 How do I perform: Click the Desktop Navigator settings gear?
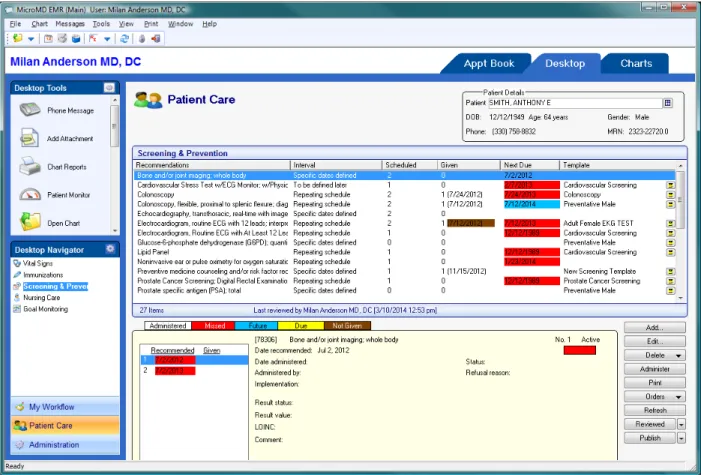[110, 249]
